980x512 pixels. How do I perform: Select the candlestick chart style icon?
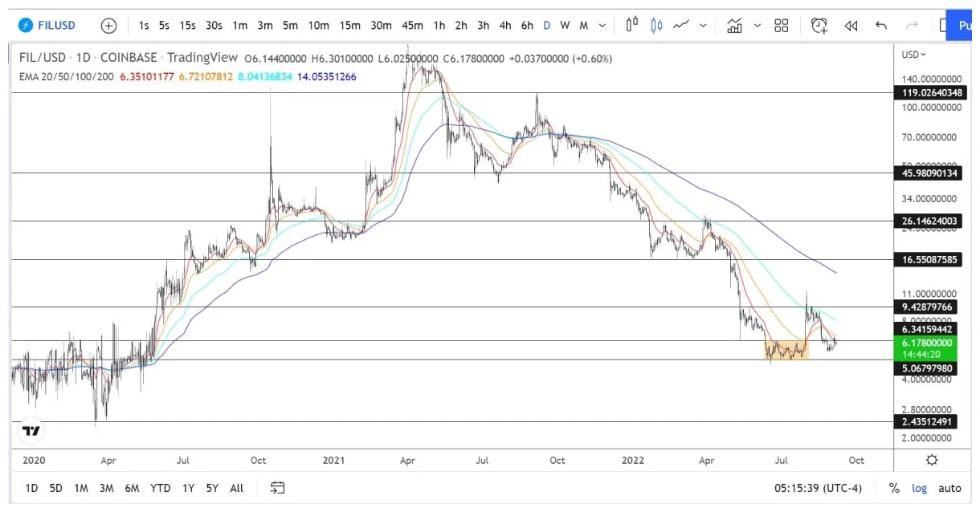click(x=656, y=25)
